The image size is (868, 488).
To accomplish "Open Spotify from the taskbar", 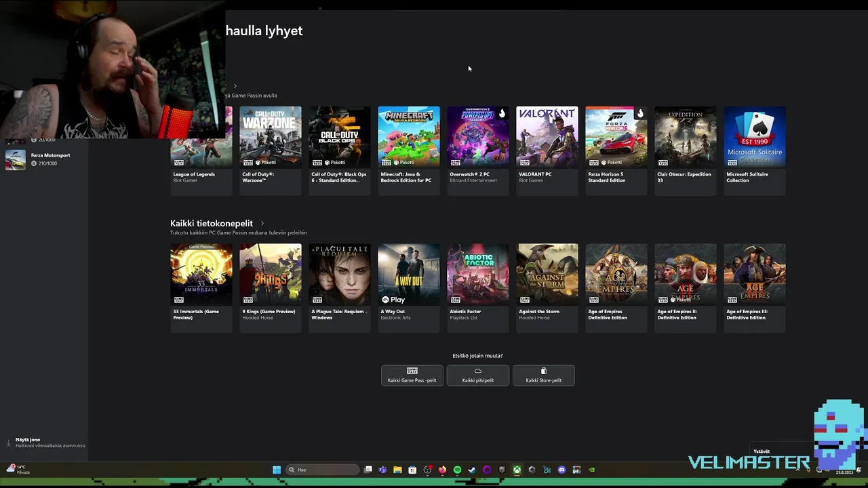I will tap(457, 470).
